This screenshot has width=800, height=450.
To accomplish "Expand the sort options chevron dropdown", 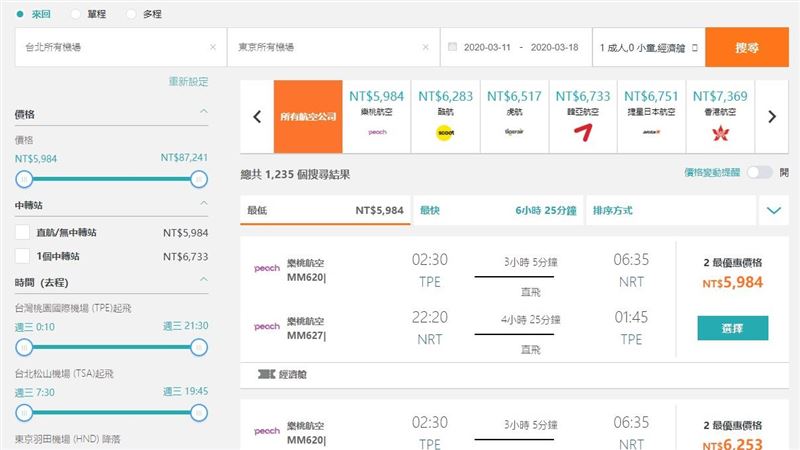I will 774,210.
